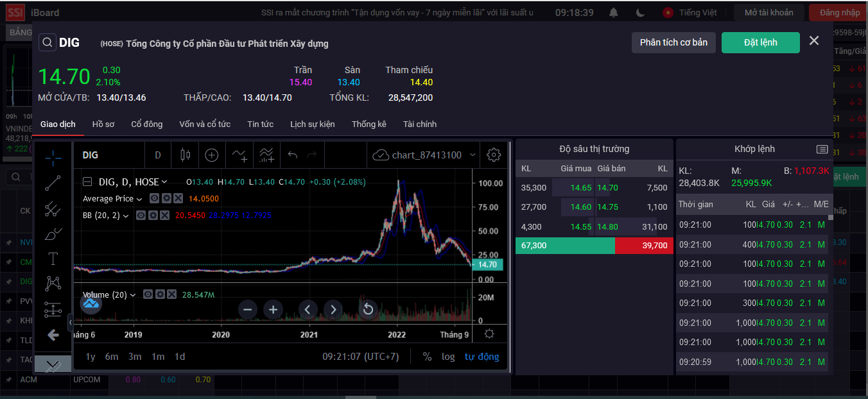868x399 pixels.
Task: Add a symbol to compare
Action: [212, 155]
